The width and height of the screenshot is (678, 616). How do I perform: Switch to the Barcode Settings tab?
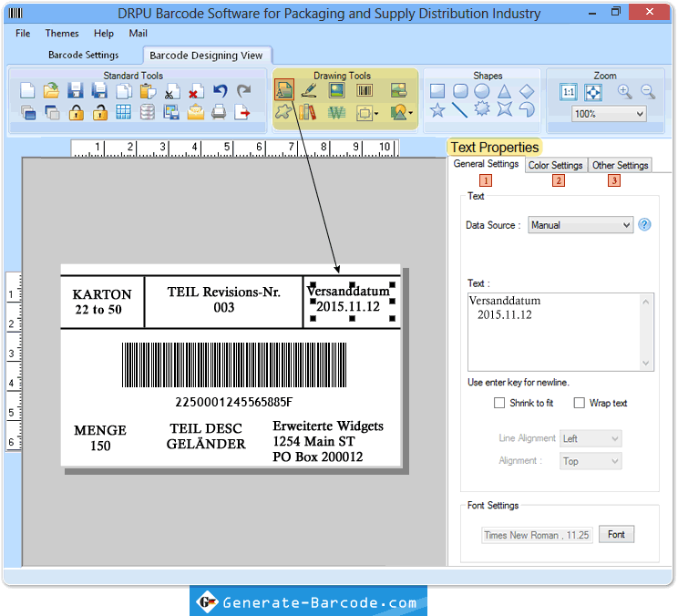click(x=84, y=55)
